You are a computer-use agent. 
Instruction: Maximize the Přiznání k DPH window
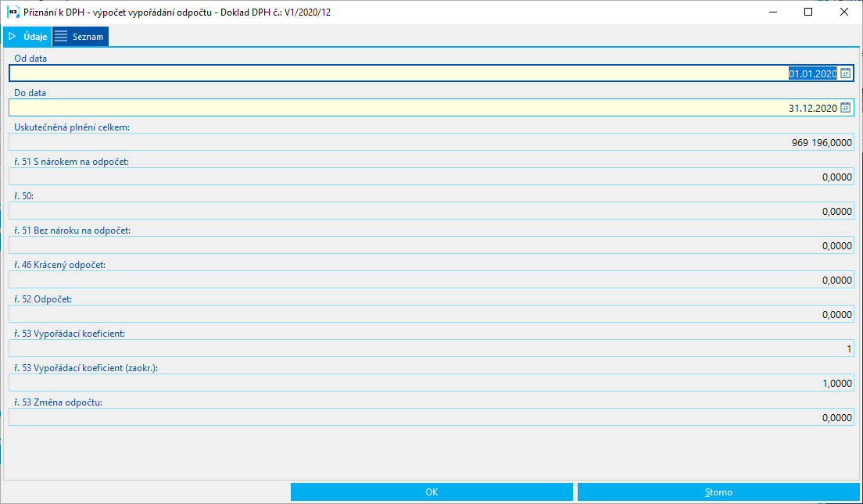808,12
